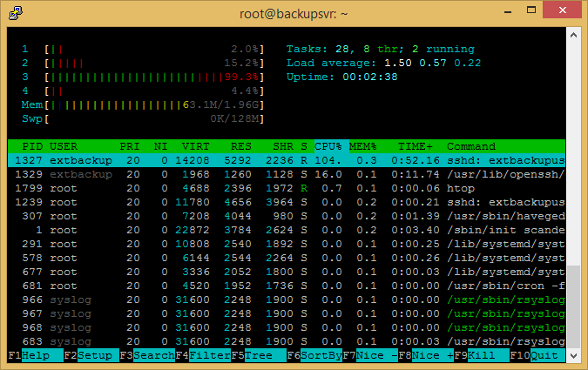
Task: Select the htop process row PID 1799
Action: tap(286, 188)
